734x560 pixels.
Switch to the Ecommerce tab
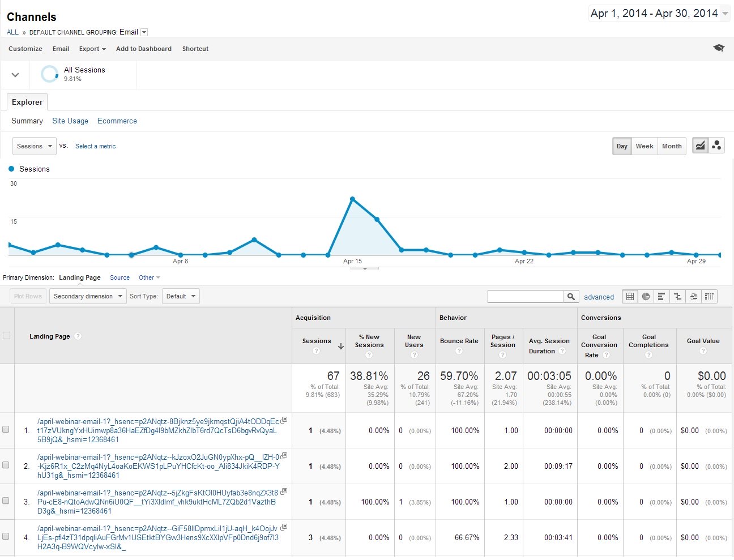pos(117,121)
